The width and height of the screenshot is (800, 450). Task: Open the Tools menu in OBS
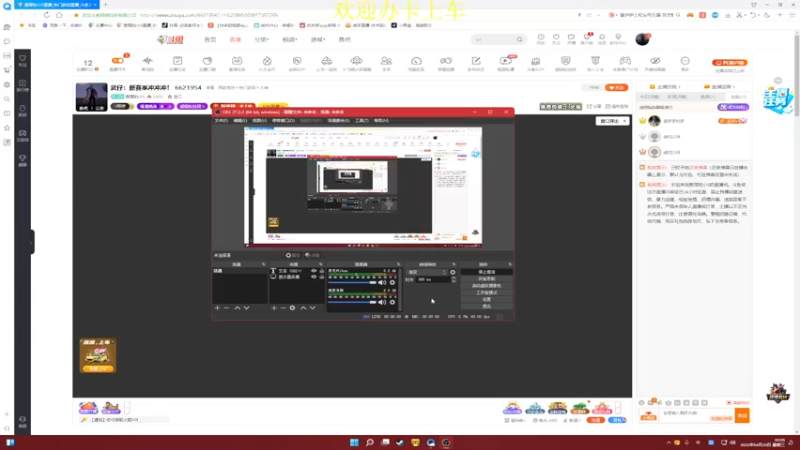pos(361,120)
